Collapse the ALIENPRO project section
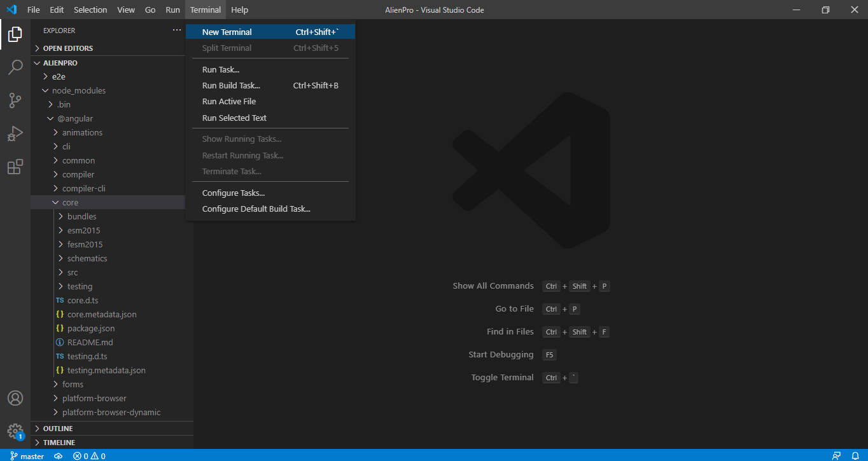868x461 pixels. coord(108,63)
